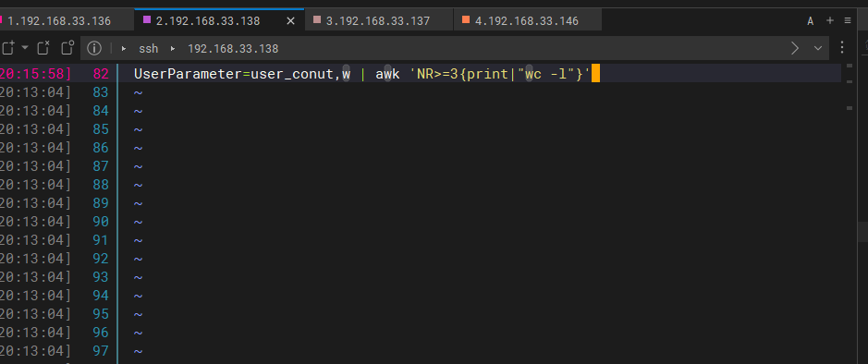Viewport: 868px width, 364px height.
Task: Click line number 97
Action: [101, 351]
